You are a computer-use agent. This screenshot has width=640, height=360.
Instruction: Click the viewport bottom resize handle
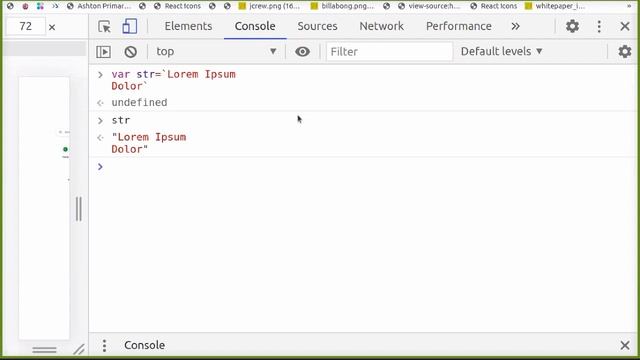(44, 350)
